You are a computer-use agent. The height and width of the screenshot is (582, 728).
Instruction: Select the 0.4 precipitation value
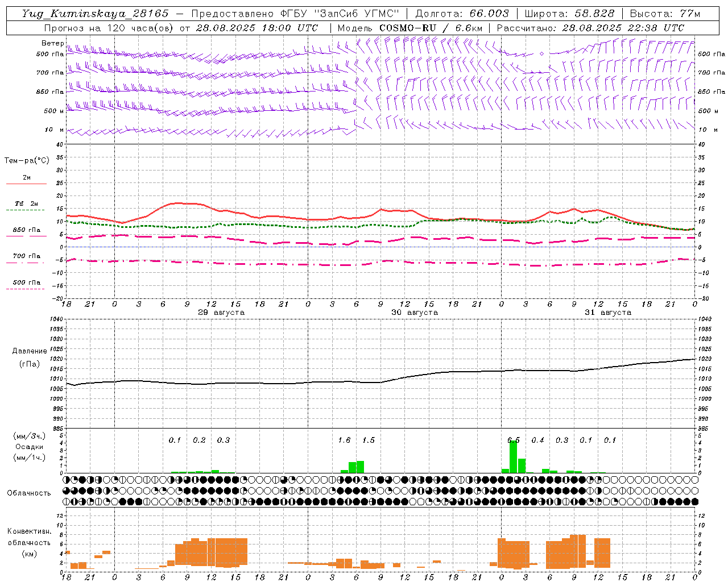coord(538,440)
